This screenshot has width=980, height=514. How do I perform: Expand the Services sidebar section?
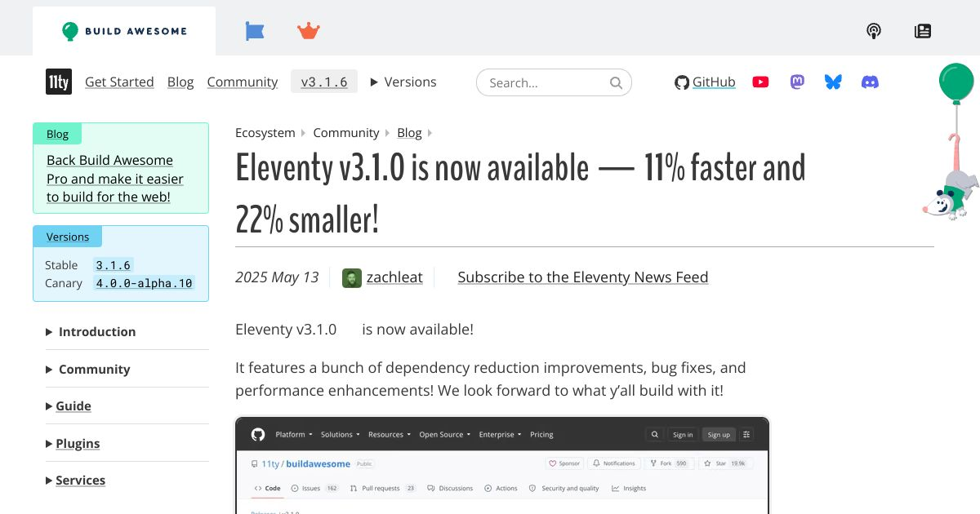(x=76, y=480)
